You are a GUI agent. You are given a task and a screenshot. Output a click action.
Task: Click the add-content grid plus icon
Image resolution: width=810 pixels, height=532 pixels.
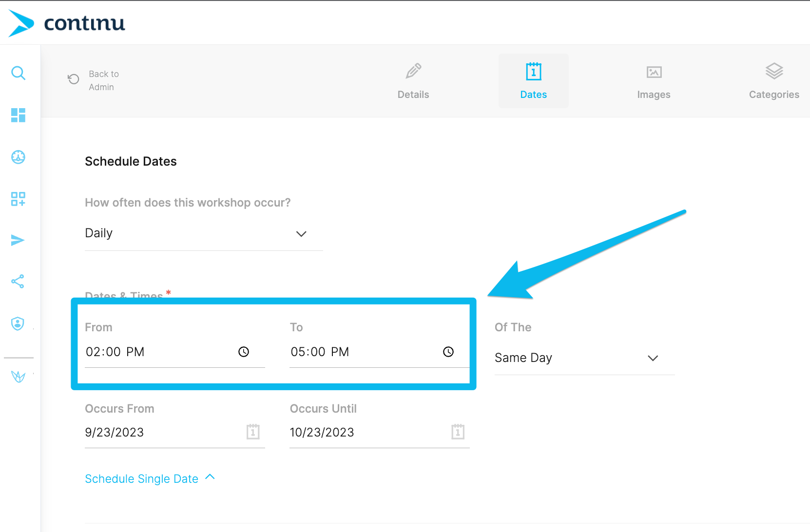pos(19,199)
